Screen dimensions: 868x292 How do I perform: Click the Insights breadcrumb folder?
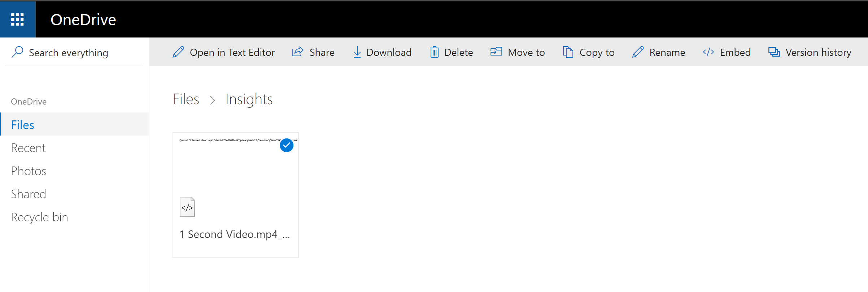pyautogui.click(x=249, y=99)
